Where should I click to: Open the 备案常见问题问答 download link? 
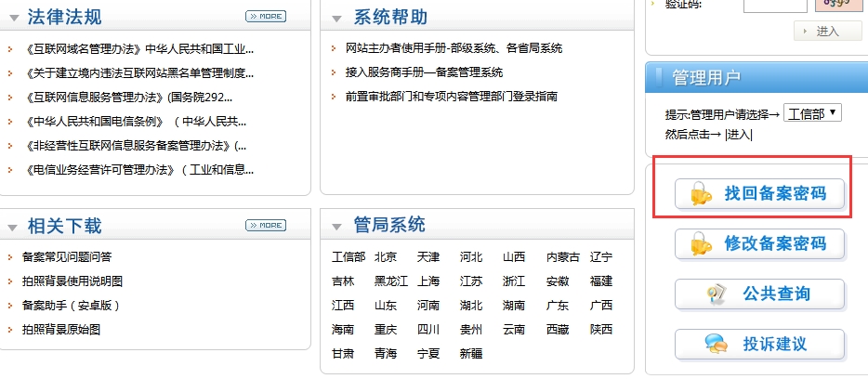(67, 256)
